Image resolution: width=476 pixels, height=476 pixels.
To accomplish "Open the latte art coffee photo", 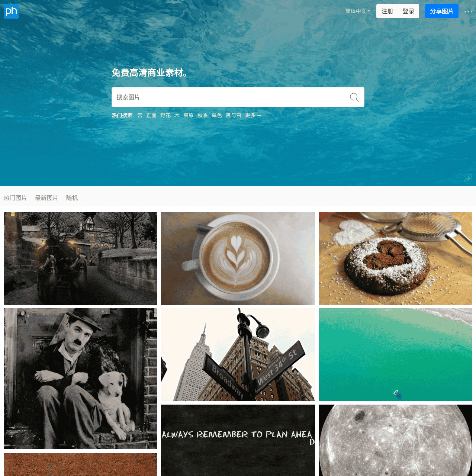I will click(x=238, y=258).
